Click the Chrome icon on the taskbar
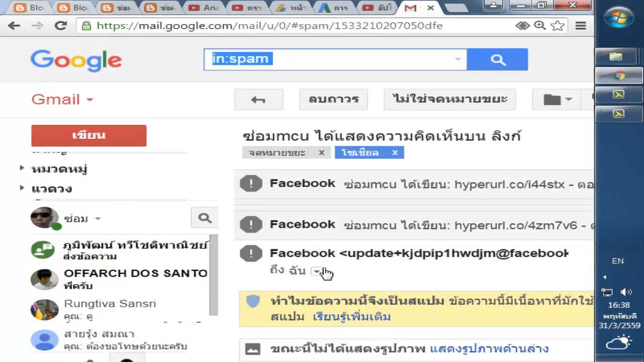Viewport: 644px width, 362px height. point(619,76)
